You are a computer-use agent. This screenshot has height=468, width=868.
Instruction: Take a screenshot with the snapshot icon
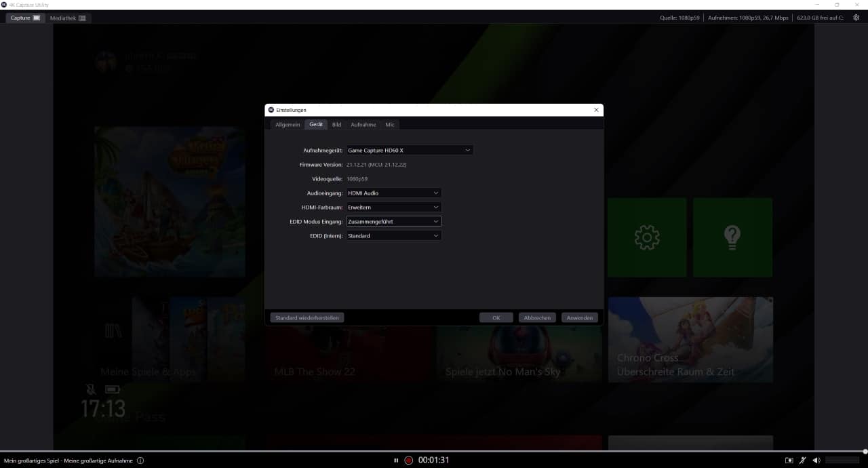click(x=789, y=461)
